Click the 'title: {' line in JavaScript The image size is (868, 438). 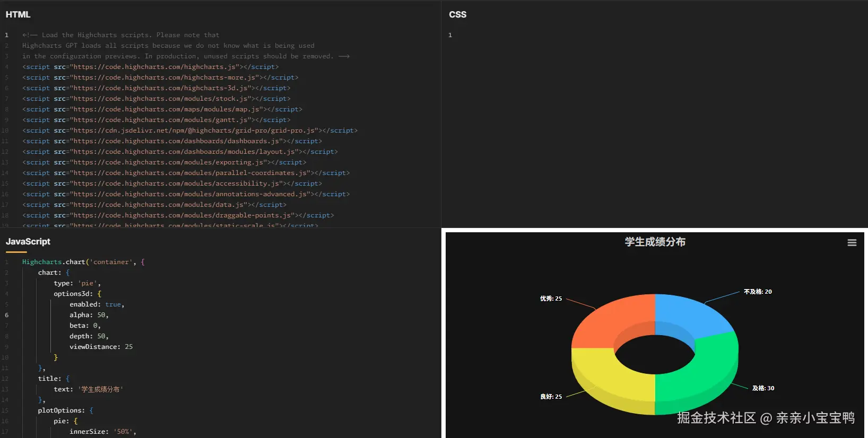click(54, 379)
